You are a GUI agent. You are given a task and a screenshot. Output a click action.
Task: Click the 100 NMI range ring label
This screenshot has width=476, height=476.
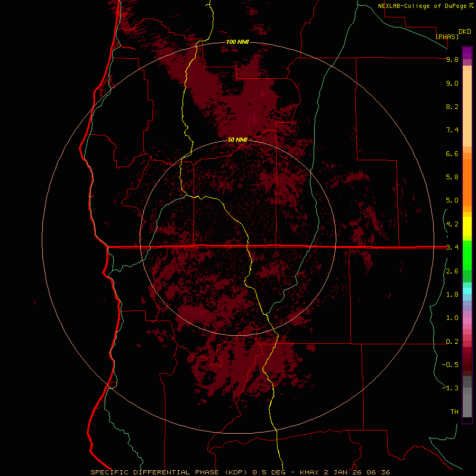(x=237, y=42)
